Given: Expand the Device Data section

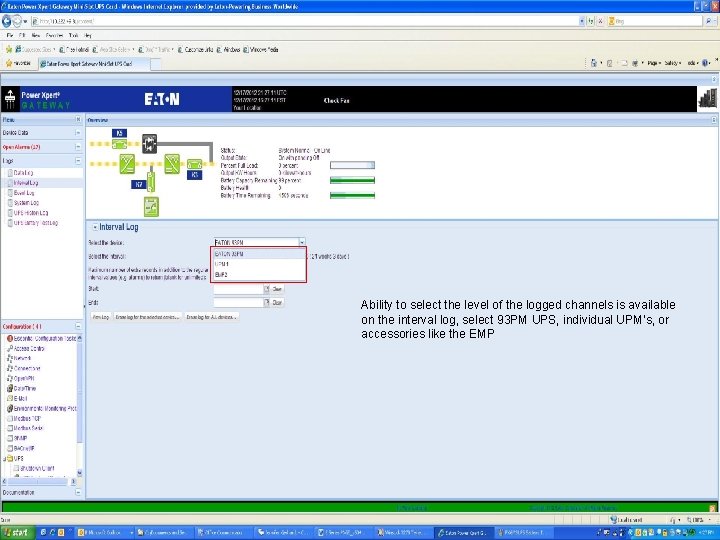Looking at the screenshot, I should tap(78, 133).
